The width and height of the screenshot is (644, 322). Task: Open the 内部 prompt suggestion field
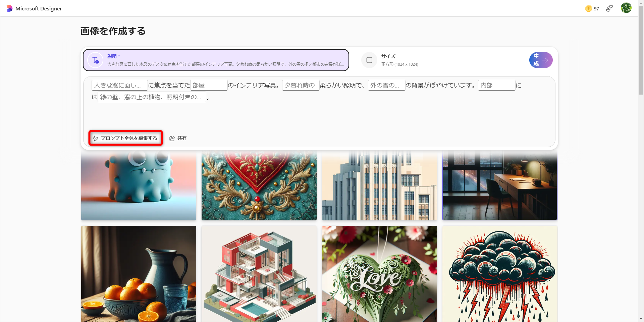pos(496,85)
